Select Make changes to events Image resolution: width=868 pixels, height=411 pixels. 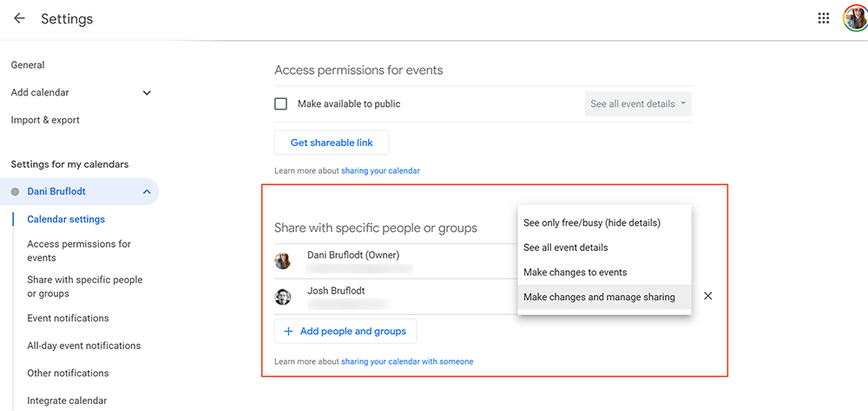[575, 272]
